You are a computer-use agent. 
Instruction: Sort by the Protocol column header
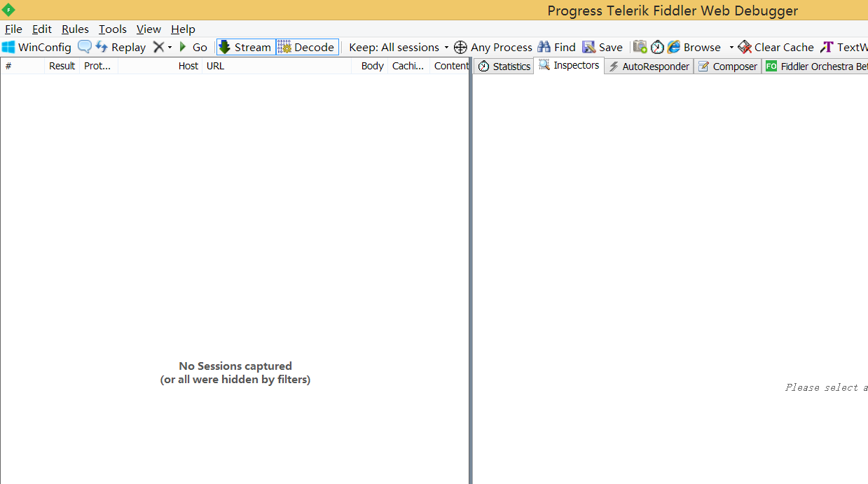tap(99, 66)
